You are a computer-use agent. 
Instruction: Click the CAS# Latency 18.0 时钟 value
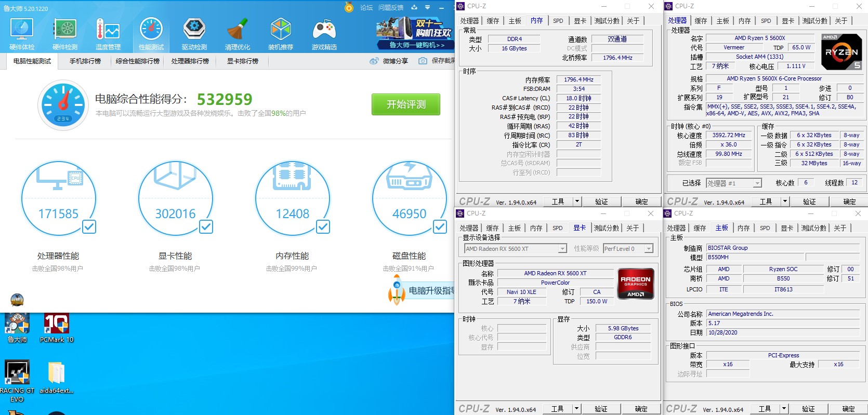(x=578, y=98)
